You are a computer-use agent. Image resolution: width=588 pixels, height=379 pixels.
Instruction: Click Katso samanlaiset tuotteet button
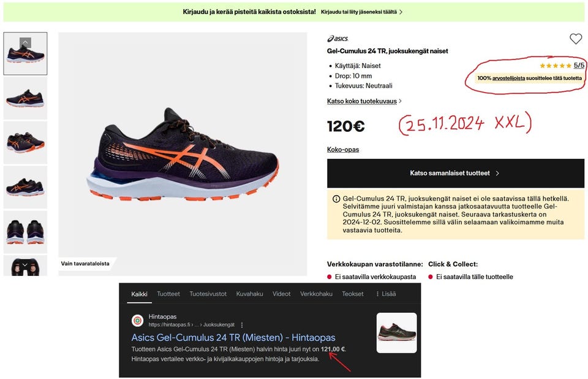455,173
